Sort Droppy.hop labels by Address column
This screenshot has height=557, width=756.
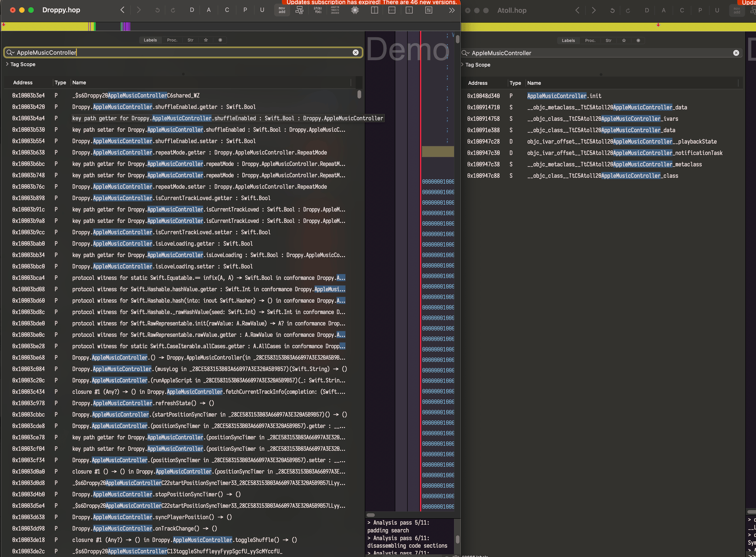23,83
